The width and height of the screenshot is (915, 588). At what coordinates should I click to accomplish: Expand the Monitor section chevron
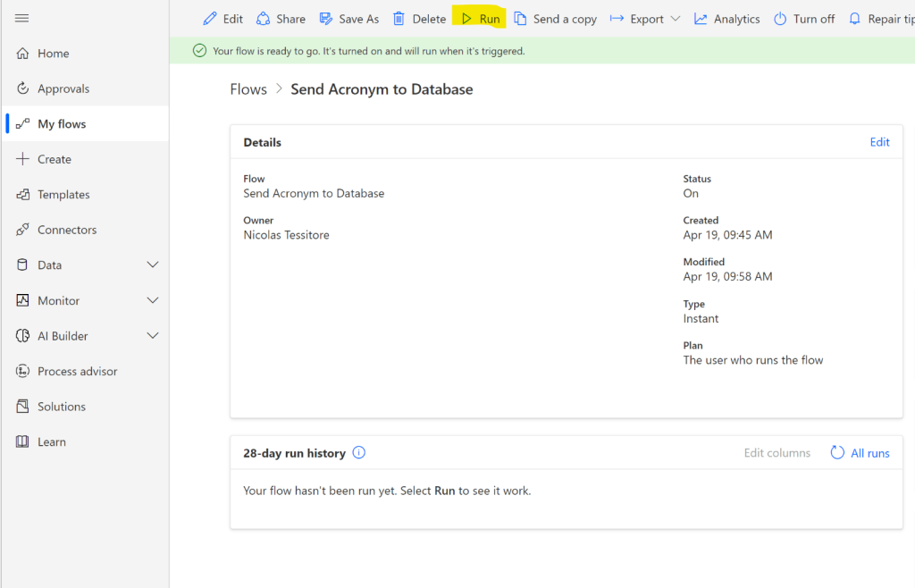153,301
